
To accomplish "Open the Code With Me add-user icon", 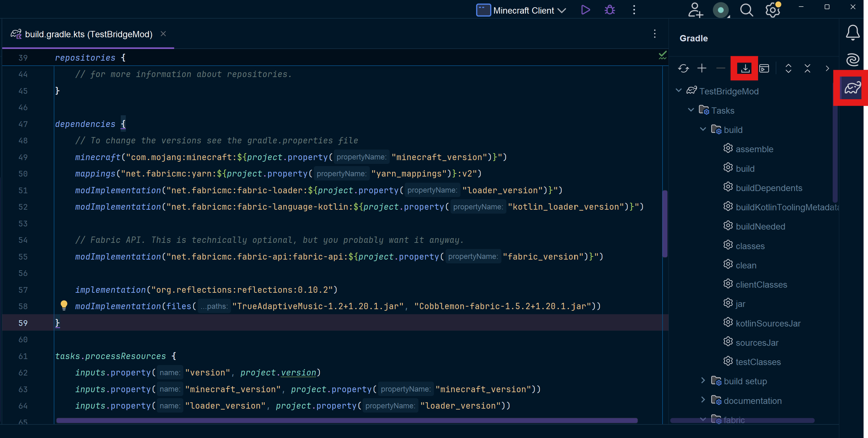I will [x=695, y=10].
